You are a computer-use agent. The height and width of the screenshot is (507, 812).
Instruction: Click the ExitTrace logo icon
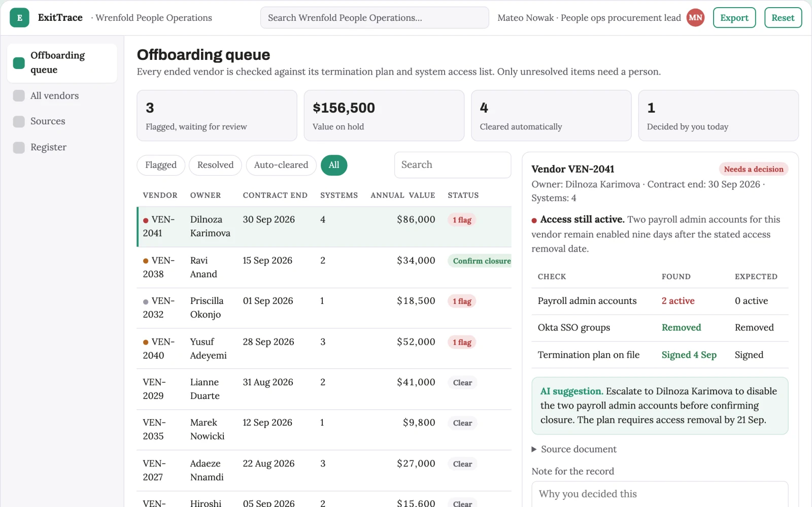pyautogui.click(x=19, y=18)
